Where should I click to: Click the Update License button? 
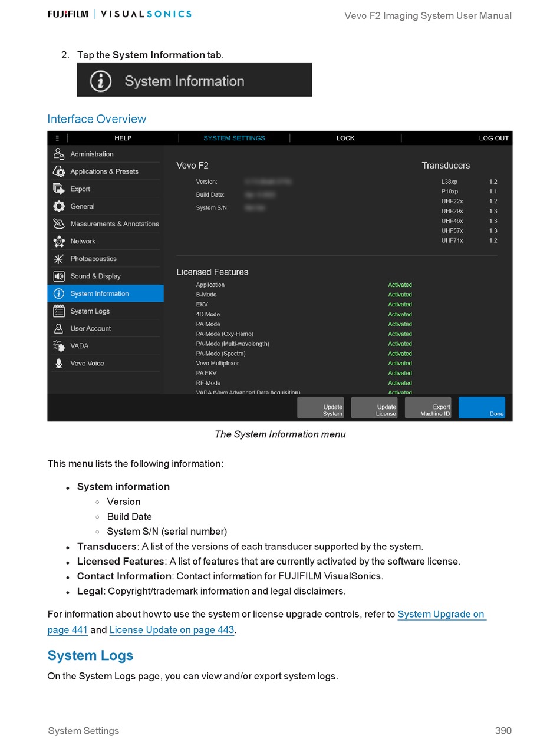pyautogui.click(x=374, y=407)
